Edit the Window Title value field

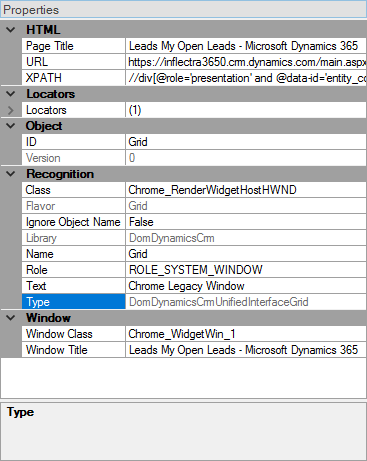pos(246,350)
